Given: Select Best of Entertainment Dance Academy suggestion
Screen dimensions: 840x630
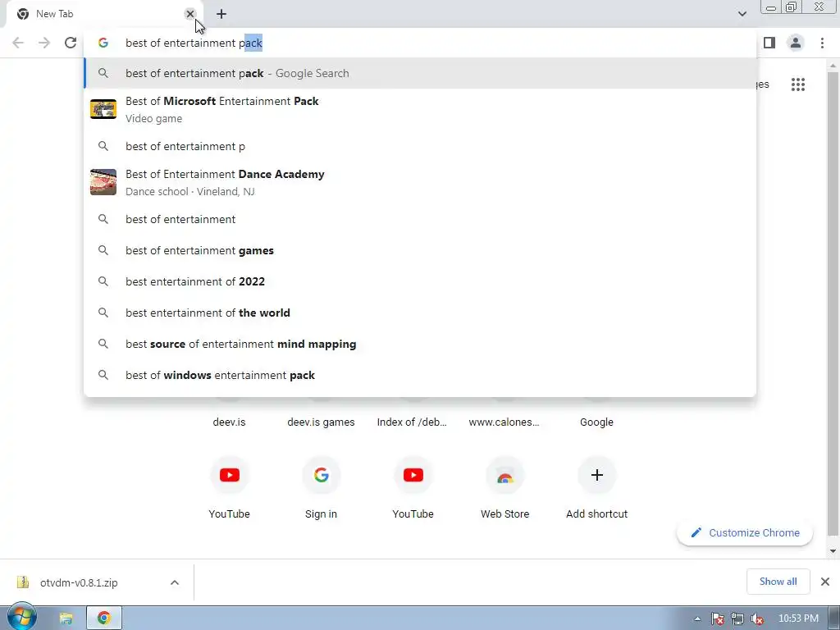Looking at the screenshot, I should tap(420, 182).
